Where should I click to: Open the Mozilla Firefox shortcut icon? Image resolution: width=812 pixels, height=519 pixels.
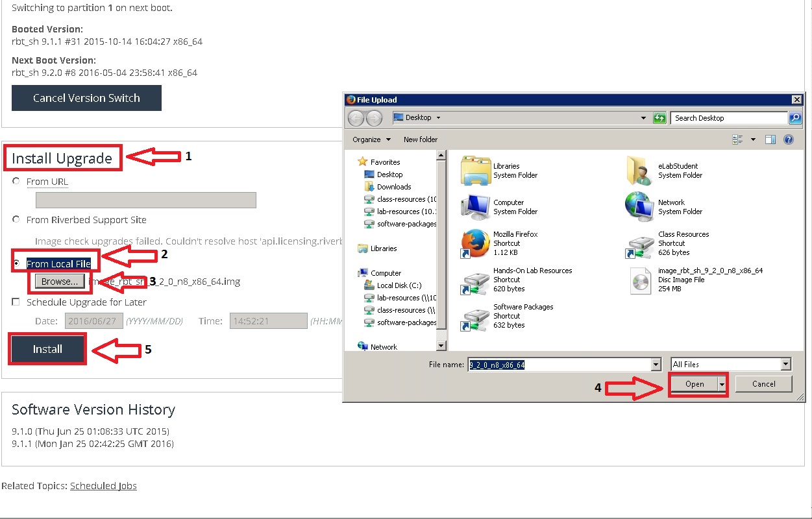[475, 244]
